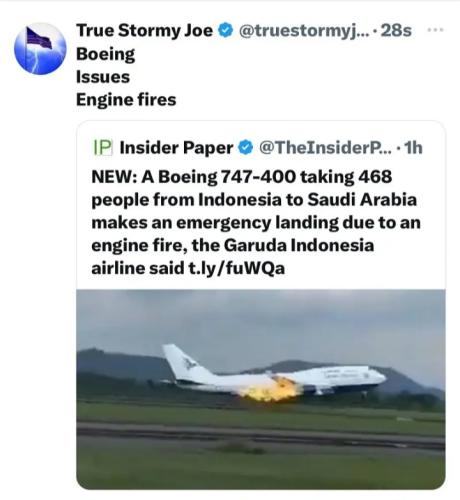Click the verified badge beside Insider Paper
Viewport: 460px width, 500px height.
point(246,148)
